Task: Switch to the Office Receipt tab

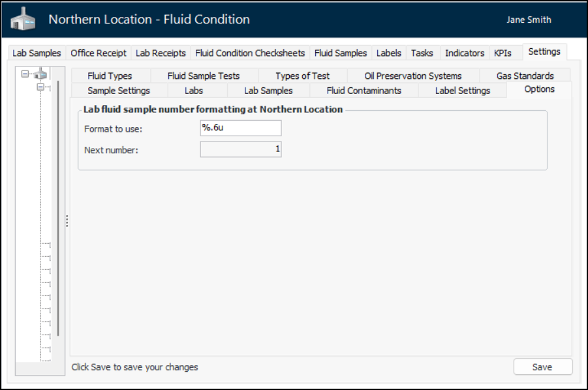Action: (x=98, y=53)
